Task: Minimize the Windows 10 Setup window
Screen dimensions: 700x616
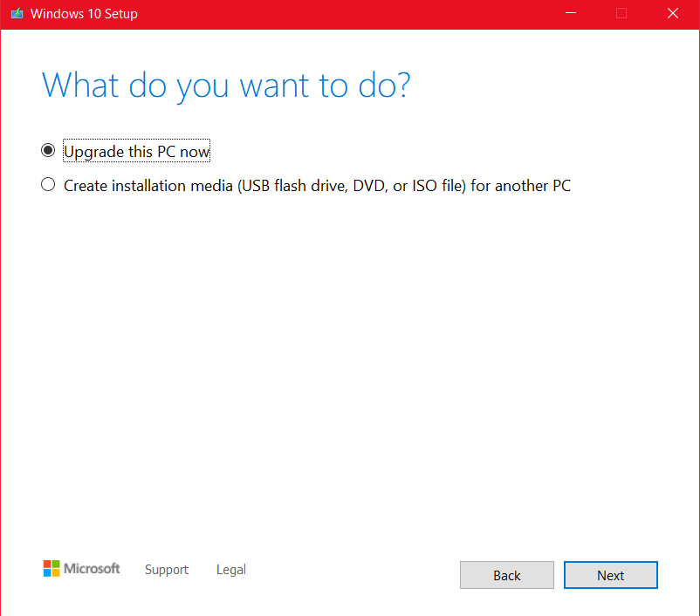Action: [x=570, y=14]
